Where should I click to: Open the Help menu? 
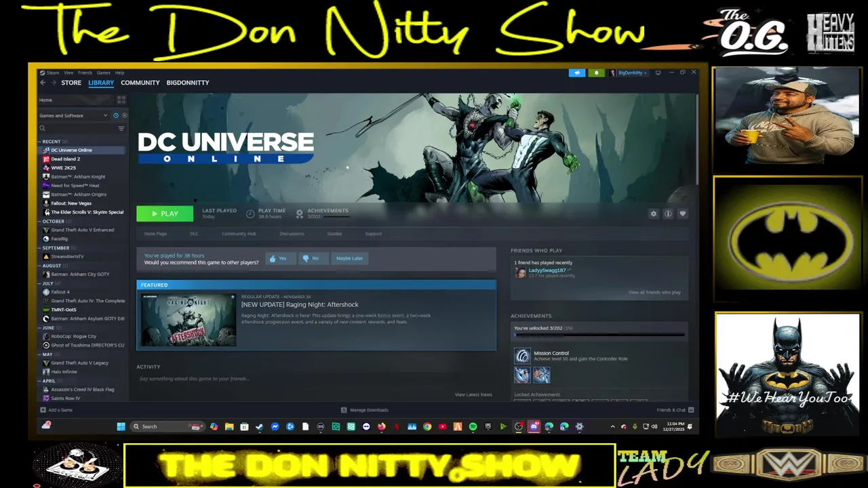pyautogui.click(x=119, y=73)
